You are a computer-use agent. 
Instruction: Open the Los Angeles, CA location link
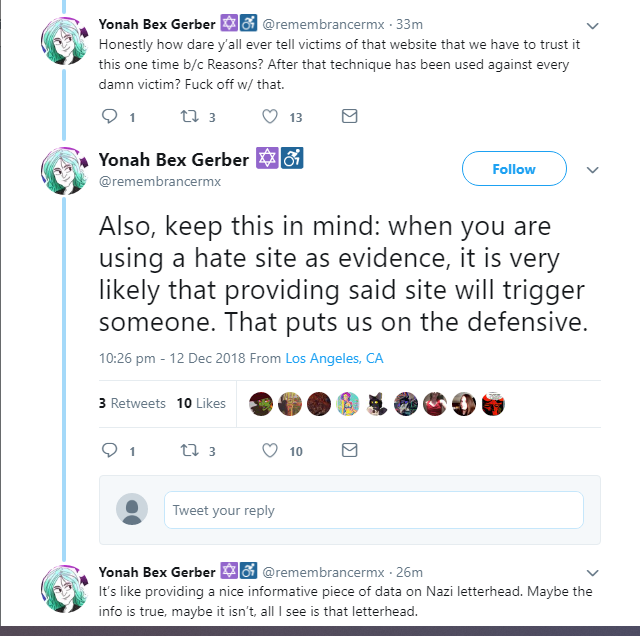point(334,358)
